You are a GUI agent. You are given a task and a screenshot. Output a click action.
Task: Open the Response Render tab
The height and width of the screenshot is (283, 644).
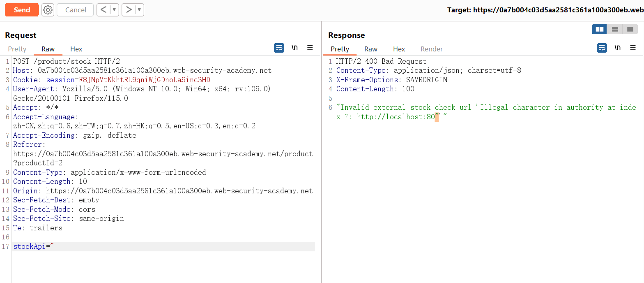pyautogui.click(x=431, y=49)
